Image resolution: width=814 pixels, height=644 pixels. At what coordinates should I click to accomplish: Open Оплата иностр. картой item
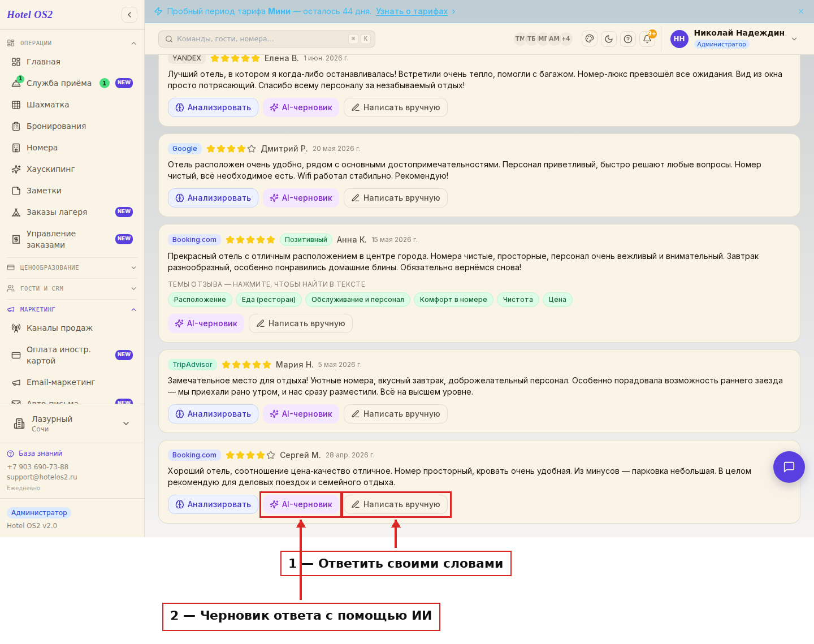[72, 355]
